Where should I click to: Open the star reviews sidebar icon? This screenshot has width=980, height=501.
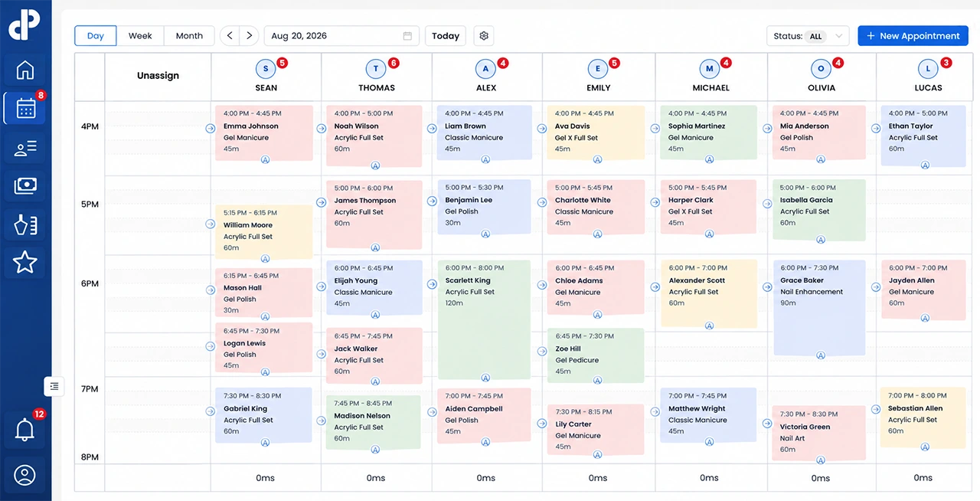pyautogui.click(x=25, y=263)
